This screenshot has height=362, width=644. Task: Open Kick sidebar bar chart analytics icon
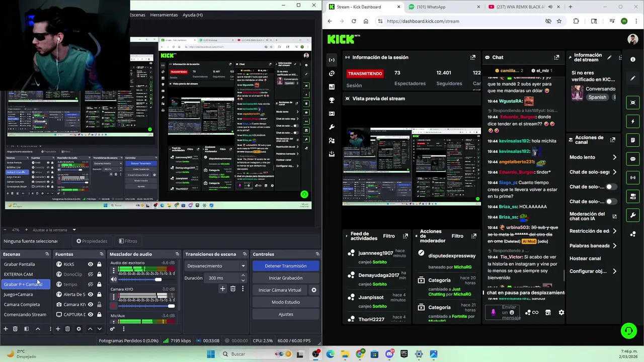coord(332,87)
